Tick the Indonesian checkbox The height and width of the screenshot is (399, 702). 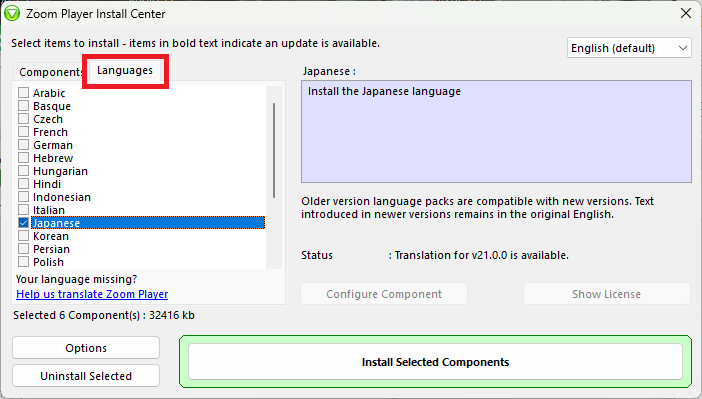point(23,197)
